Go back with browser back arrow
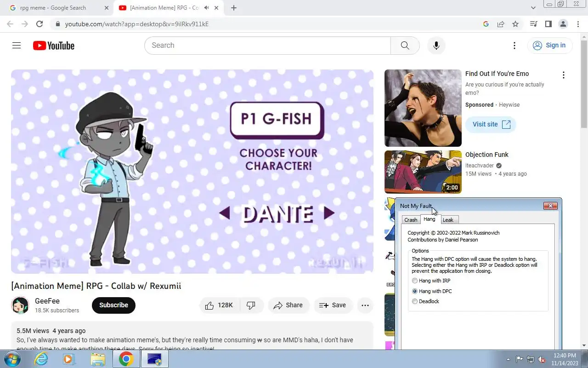 10,24
